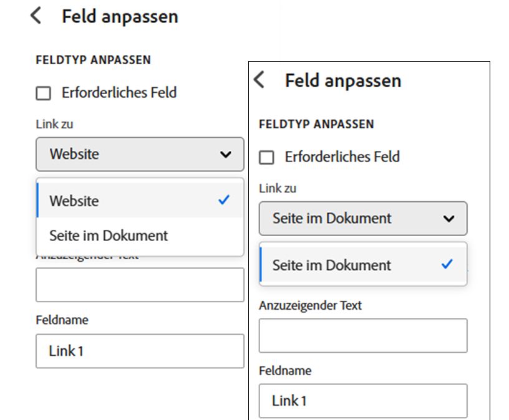Go back using left panel's back arrow
The height and width of the screenshot is (420, 509).
tap(36, 16)
